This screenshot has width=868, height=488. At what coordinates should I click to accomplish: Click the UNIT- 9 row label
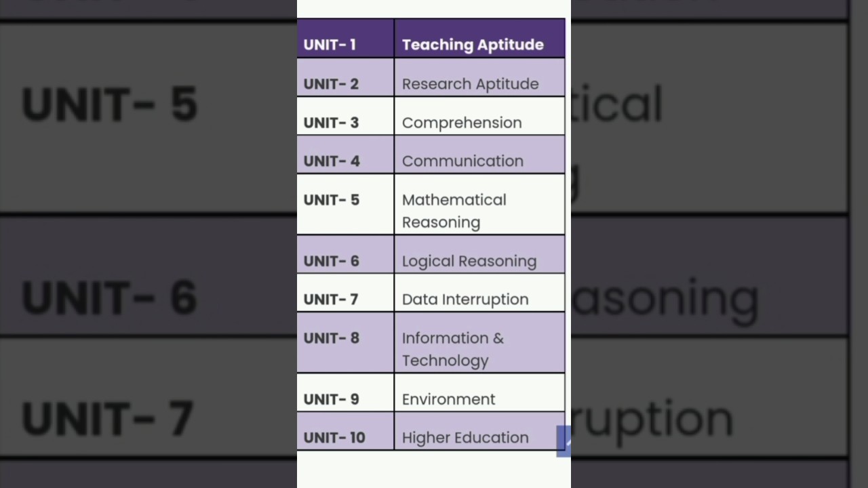point(331,399)
